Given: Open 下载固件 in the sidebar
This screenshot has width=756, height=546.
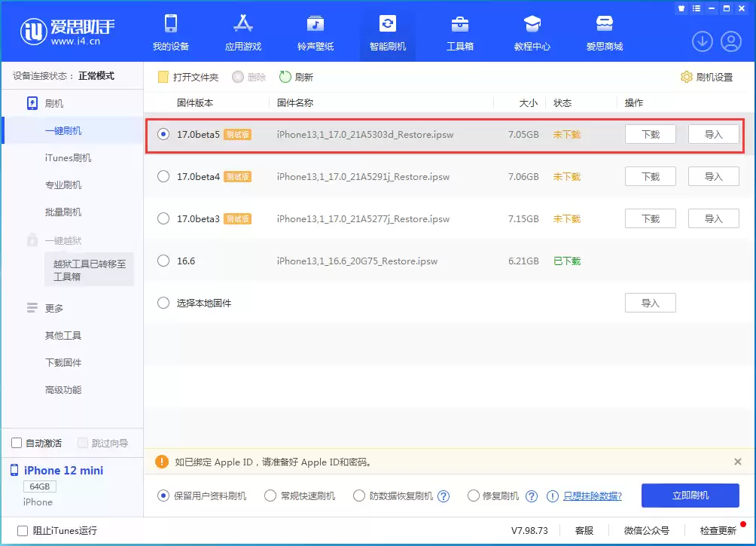Looking at the screenshot, I should (63, 362).
